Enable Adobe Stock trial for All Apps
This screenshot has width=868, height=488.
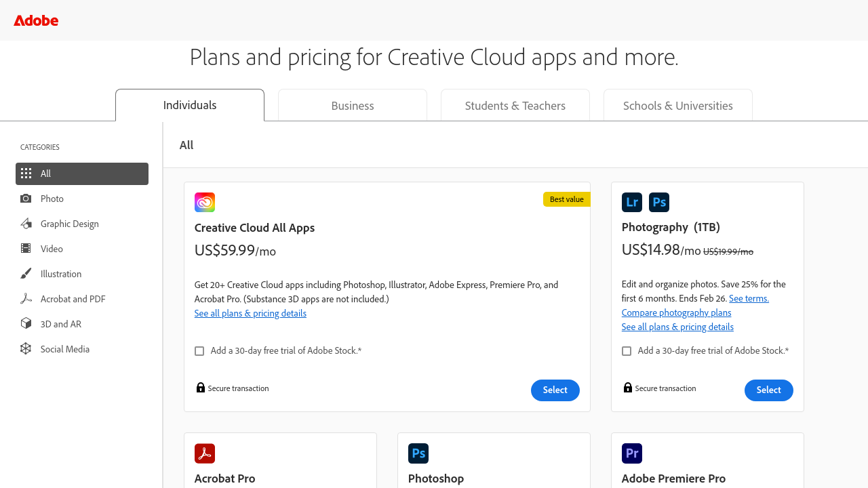[199, 351]
